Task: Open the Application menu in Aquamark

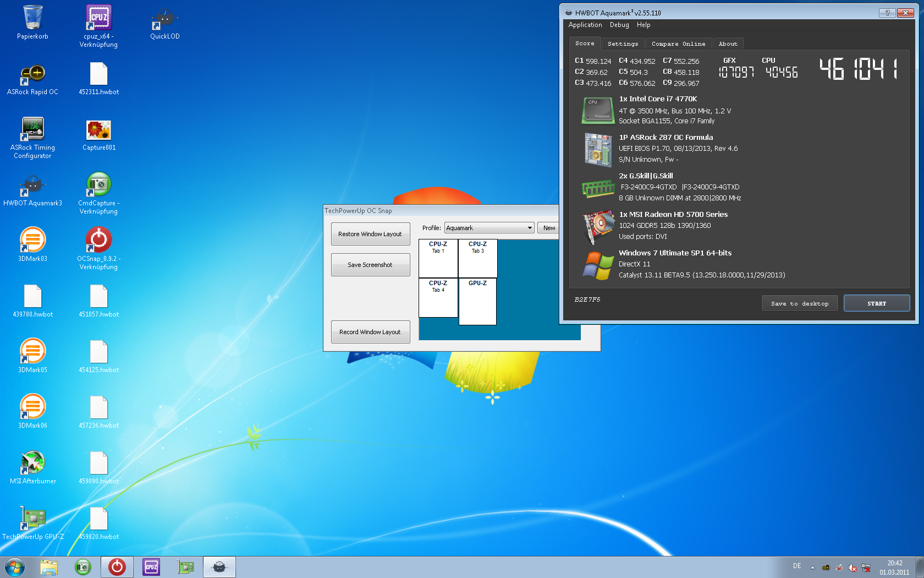Action: [x=585, y=25]
